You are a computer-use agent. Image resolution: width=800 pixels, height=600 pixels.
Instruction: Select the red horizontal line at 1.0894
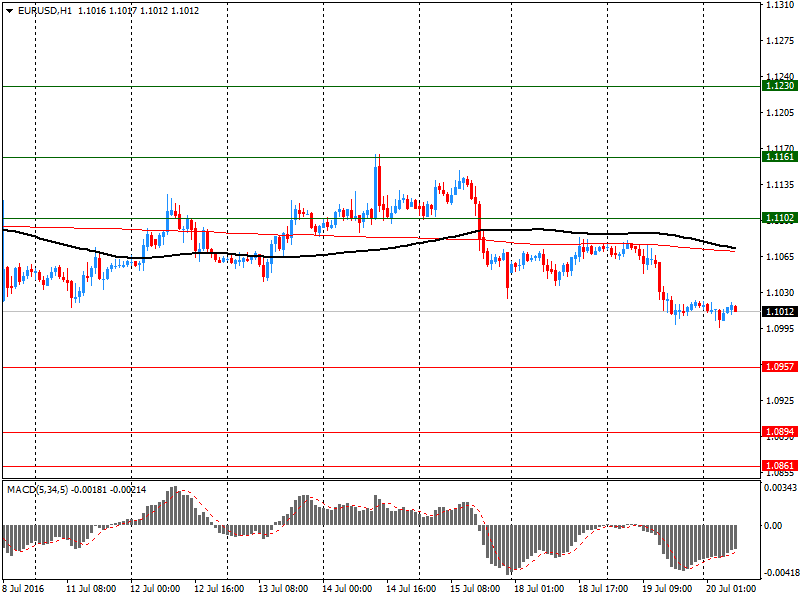tap(381, 432)
